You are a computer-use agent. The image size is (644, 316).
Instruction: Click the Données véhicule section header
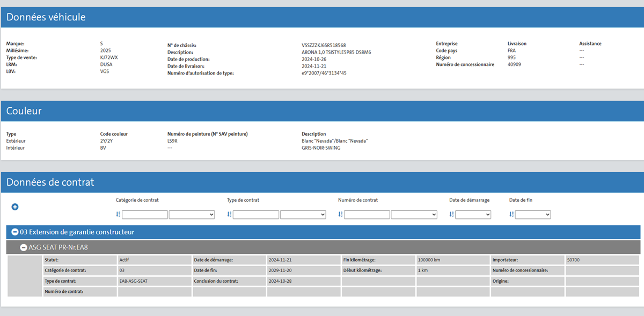point(46,17)
